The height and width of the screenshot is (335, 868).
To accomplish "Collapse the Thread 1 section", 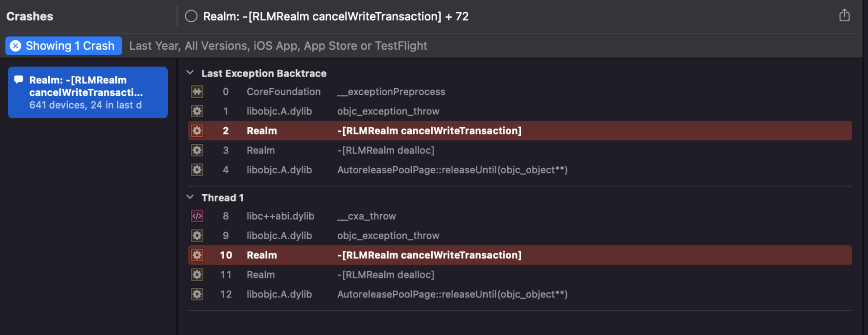I will [x=190, y=197].
